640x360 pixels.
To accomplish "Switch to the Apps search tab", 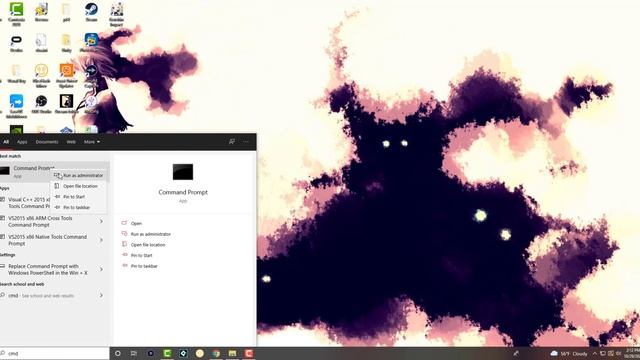I will 22,142.
